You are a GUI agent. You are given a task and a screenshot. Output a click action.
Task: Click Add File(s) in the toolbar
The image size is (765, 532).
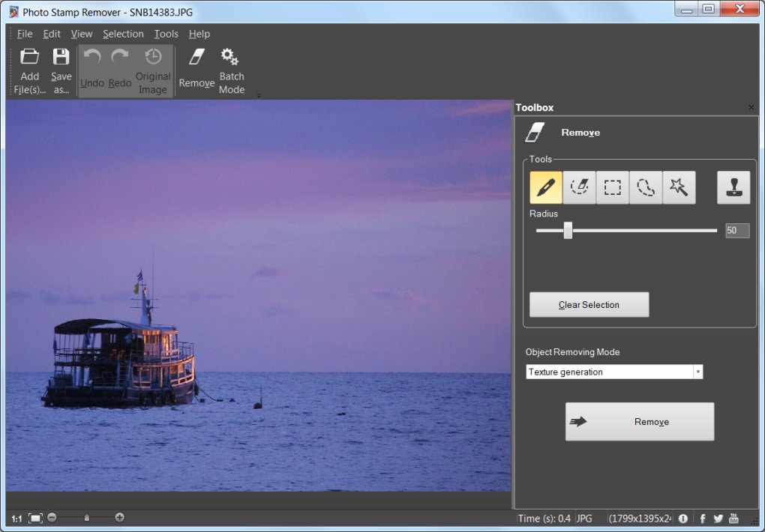click(30, 71)
